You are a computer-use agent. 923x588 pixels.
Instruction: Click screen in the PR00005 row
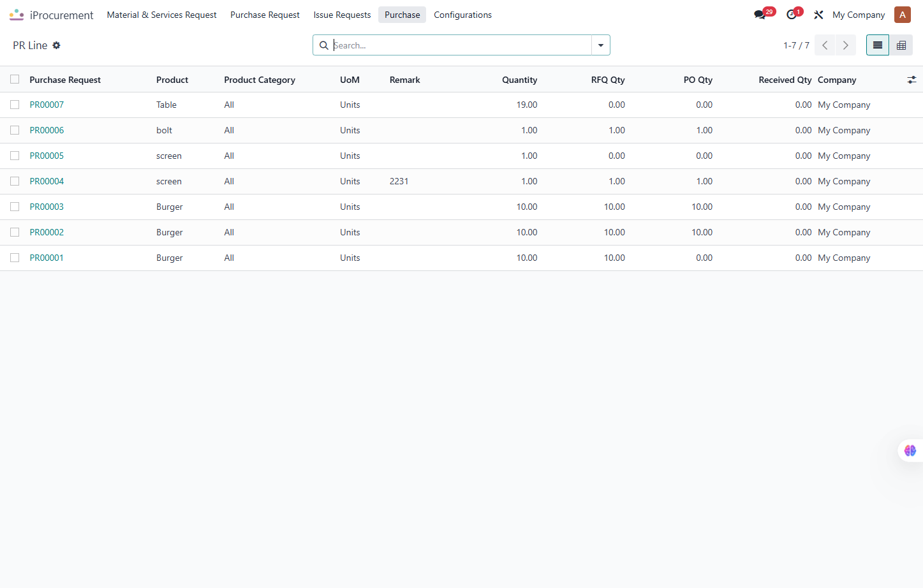[x=169, y=156]
